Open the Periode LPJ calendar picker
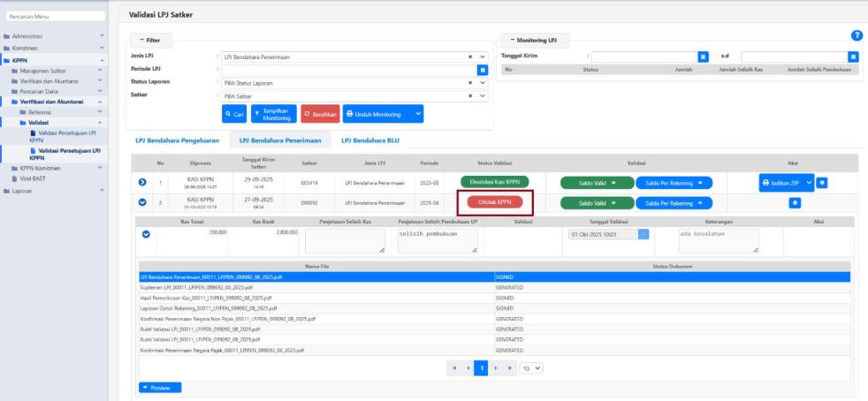The width and height of the screenshot is (868, 401). [x=483, y=69]
